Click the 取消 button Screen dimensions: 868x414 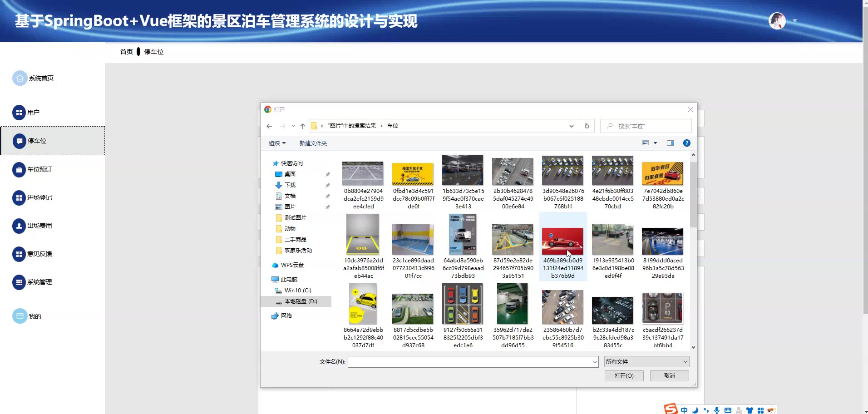click(669, 376)
